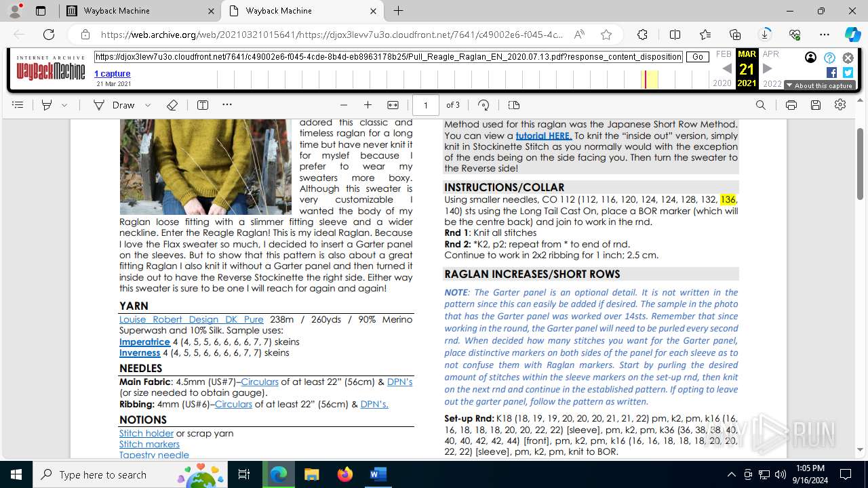The image size is (868, 488).
Task: Click the Wayback Machine URL input field
Action: (389, 57)
